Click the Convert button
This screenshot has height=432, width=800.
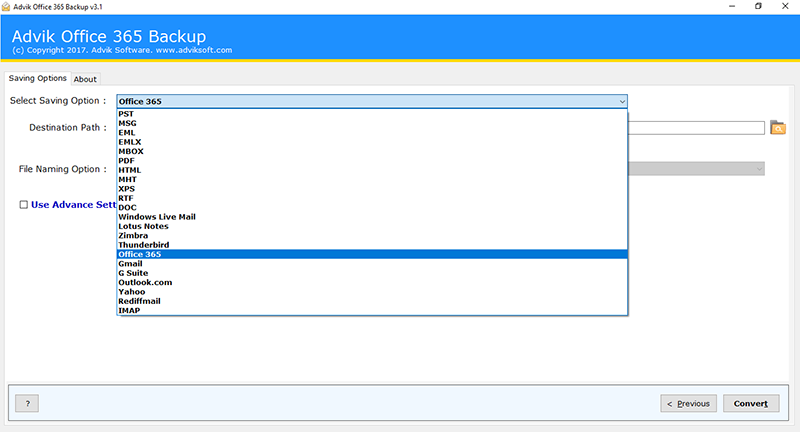(751, 403)
